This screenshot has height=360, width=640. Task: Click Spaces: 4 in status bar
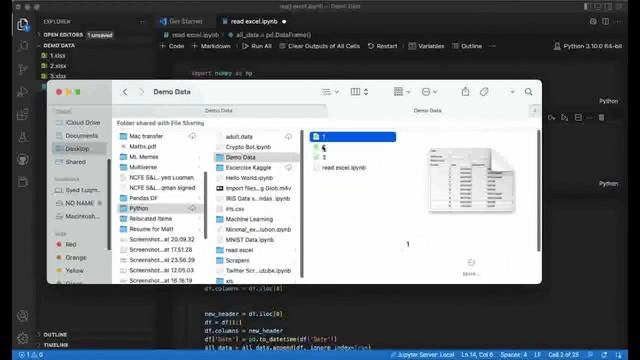514,355
